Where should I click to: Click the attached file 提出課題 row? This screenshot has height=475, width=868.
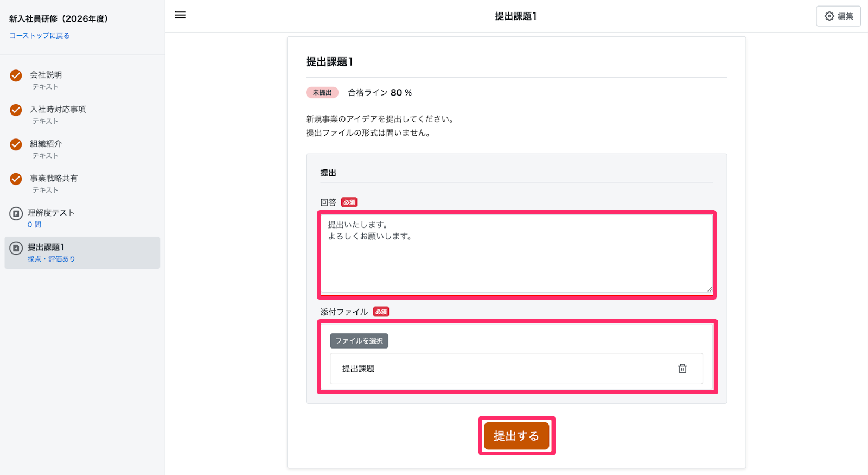[x=516, y=369]
